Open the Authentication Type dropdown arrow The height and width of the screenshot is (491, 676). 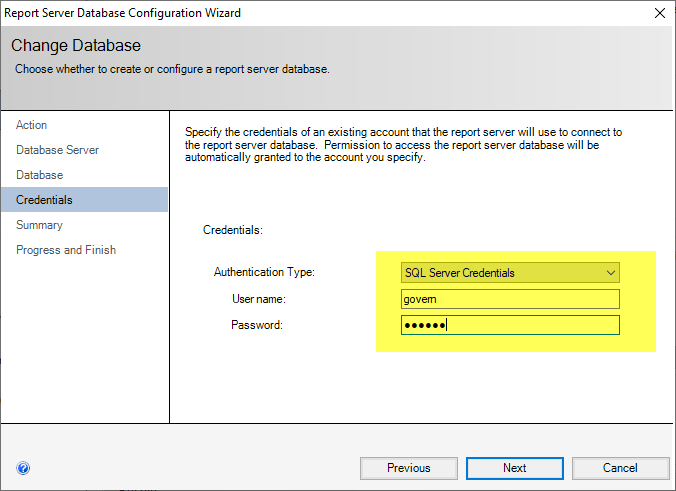pos(611,273)
